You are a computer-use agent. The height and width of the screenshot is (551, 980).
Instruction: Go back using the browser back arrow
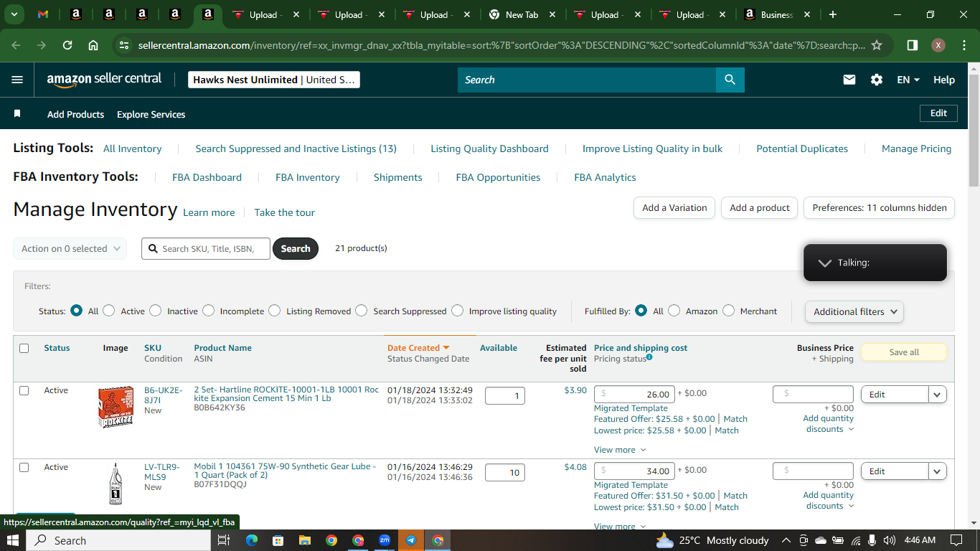click(16, 45)
